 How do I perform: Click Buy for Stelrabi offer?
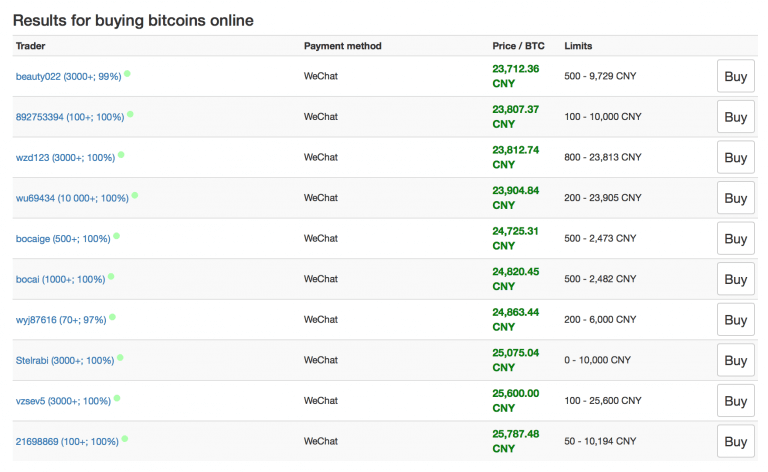tap(736, 360)
